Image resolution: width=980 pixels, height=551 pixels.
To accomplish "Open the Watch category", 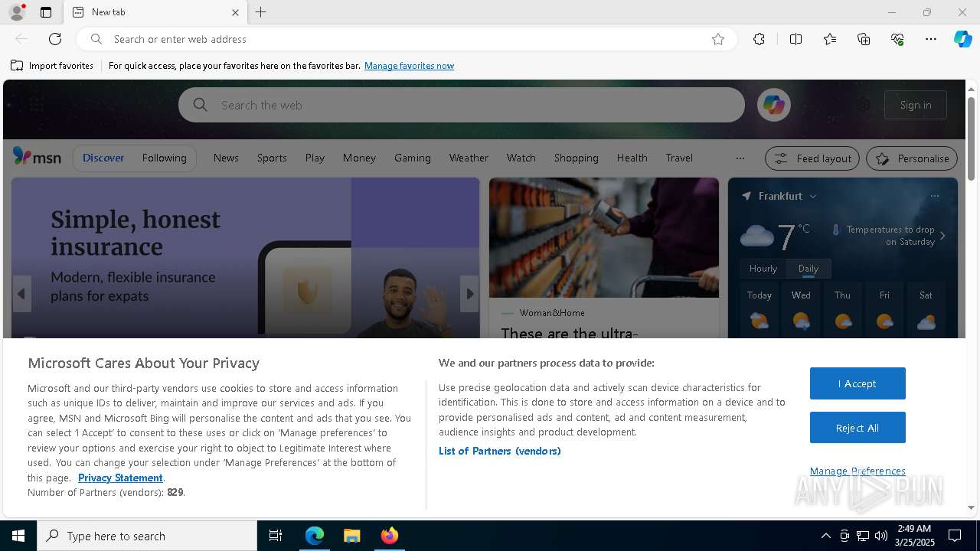I will (521, 158).
